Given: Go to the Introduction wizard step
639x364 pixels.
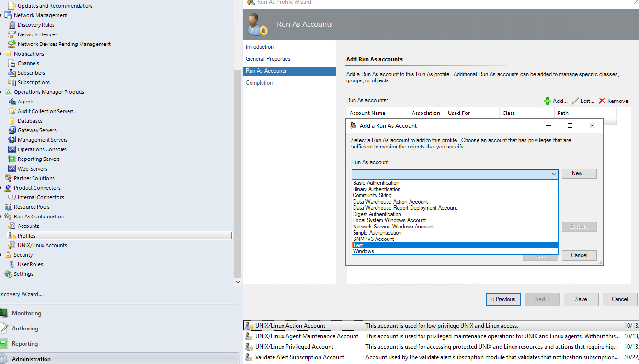Looking at the screenshot, I should 260,47.
